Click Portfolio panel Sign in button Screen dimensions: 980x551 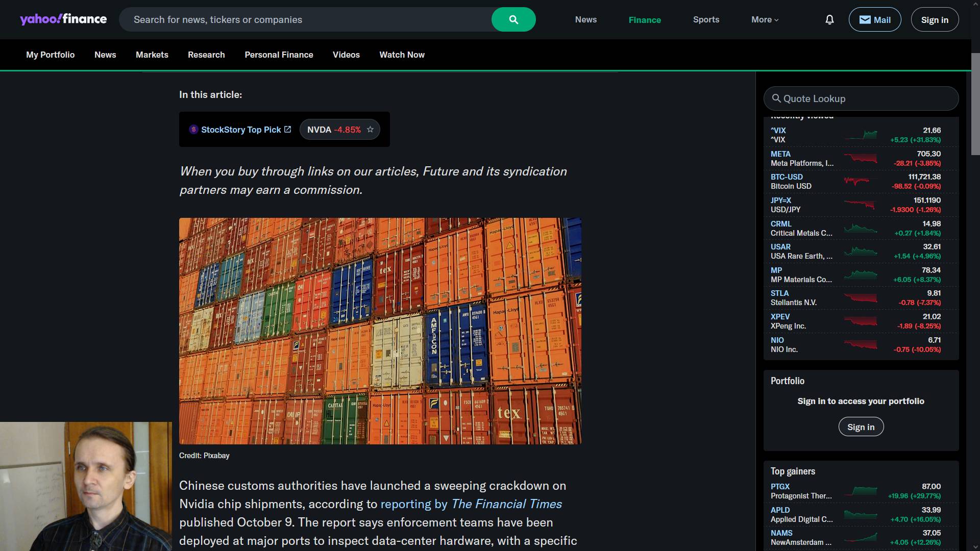tap(861, 427)
